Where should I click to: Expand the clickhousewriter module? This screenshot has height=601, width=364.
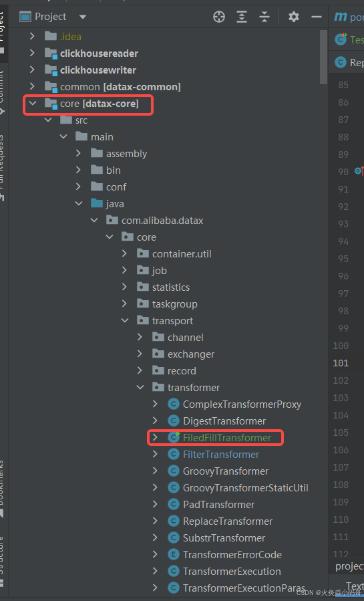(32, 70)
